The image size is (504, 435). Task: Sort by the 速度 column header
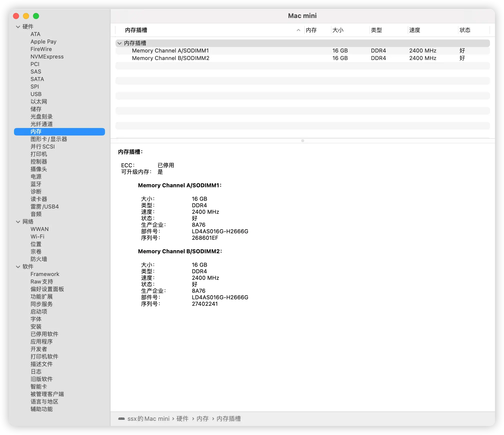pyautogui.click(x=414, y=30)
